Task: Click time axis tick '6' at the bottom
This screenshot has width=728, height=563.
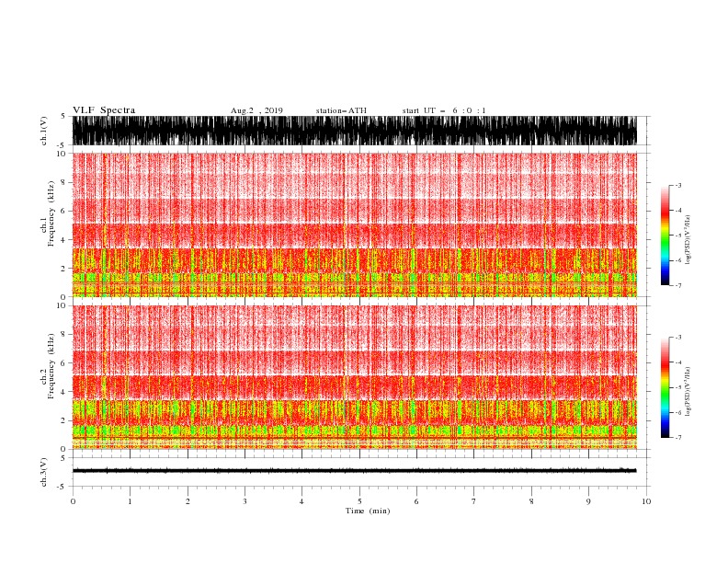Action: click(416, 501)
